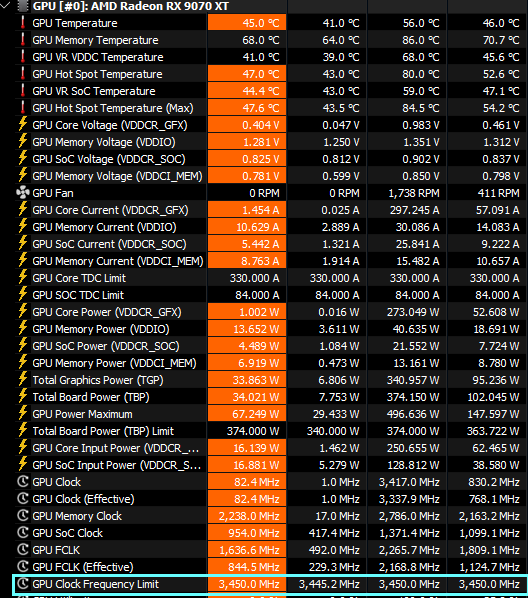Select the GPU Memory Power (VDDIO) label

[x=101, y=329]
